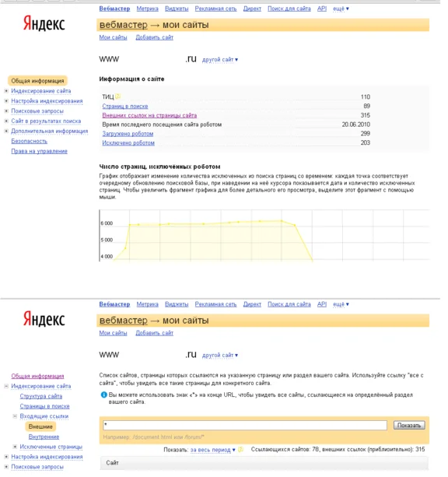Expand Индексирование сайта in top sidebar
The width and height of the screenshot is (448, 477).
tap(6, 91)
